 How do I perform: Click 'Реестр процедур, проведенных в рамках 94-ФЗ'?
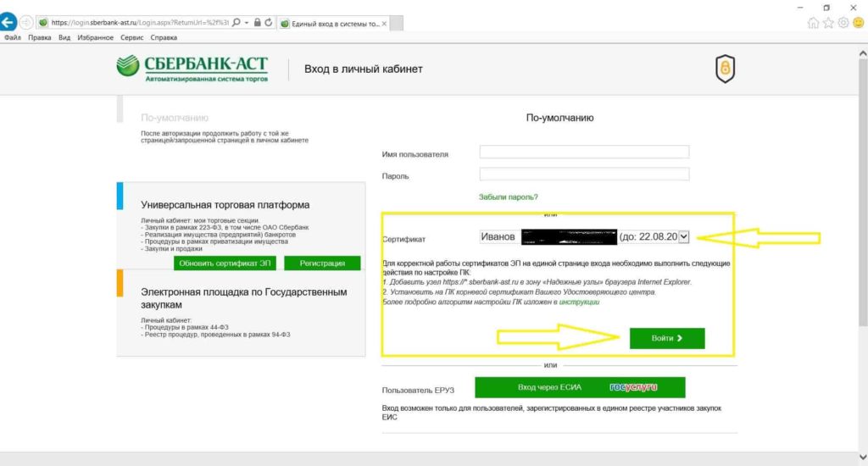pos(218,335)
